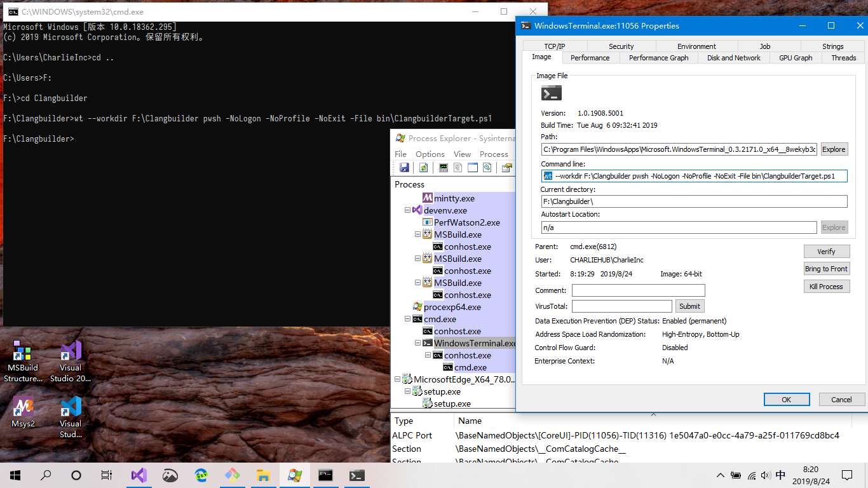Image resolution: width=868 pixels, height=488 pixels.
Task: Open Cortana circle on the taskbar
Action: click(76, 475)
